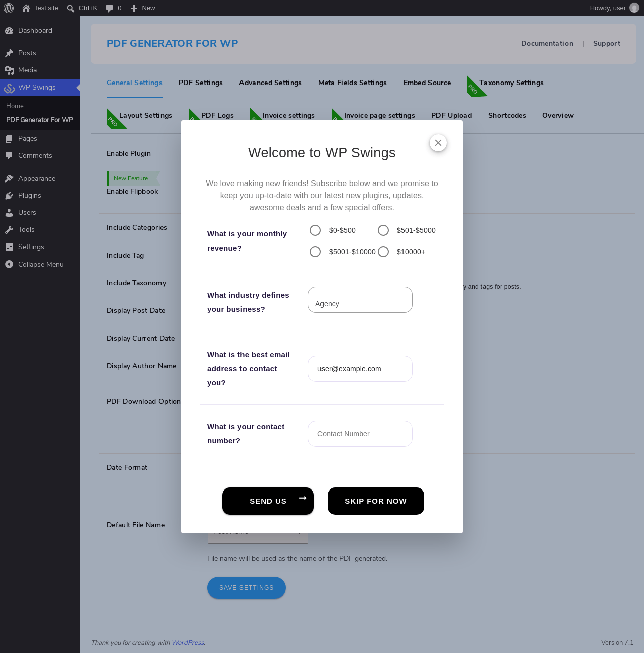Viewport: 644px width, 653px height.
Task: Open the PDF Upload tab
Action: [x=452, y=116]
